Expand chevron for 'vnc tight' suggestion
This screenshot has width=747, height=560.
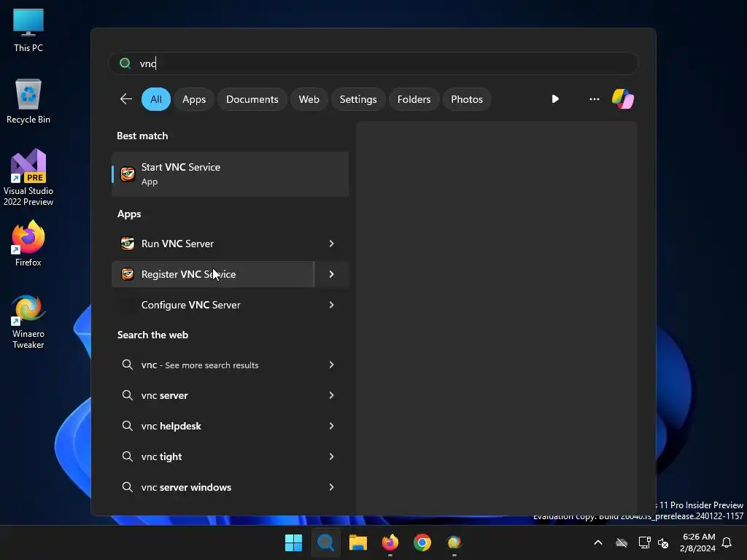(x=332, y=456)
